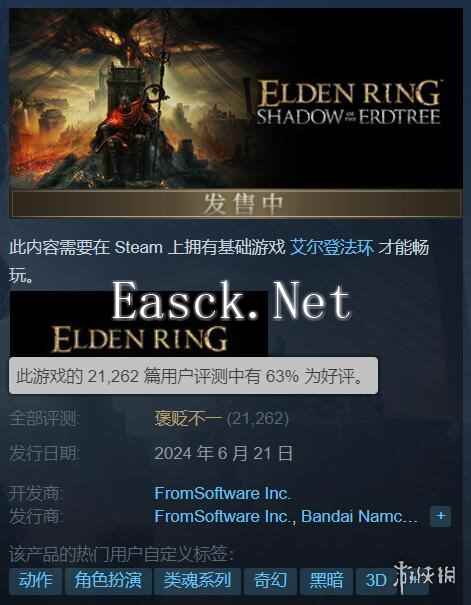Choose the 类魂系列 tag
This screenshot has height=605, width=471.
(197, 581)
